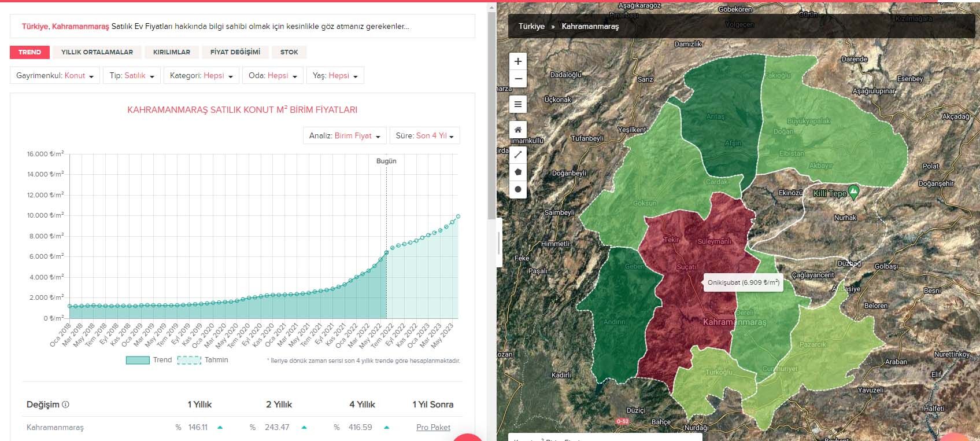Open the KIRILIMLAR tab
Image resolution: width=980 pixels, height=441 pixels.
click(172, 52)
